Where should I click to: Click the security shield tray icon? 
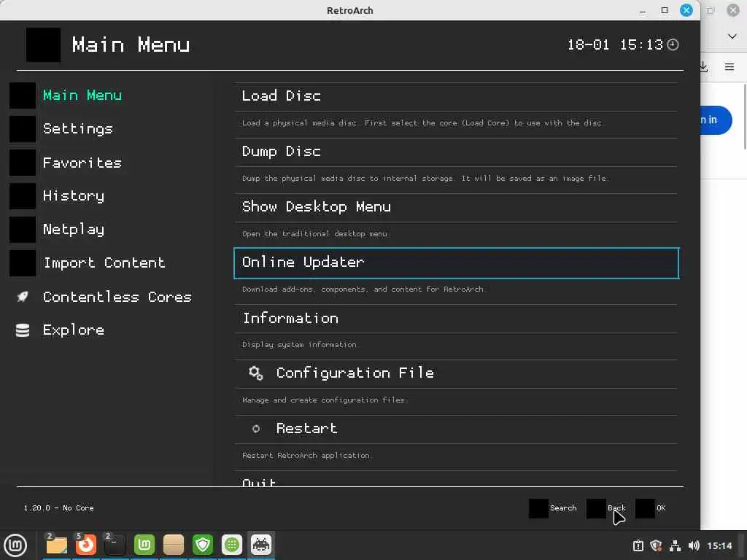coord(657,545)
